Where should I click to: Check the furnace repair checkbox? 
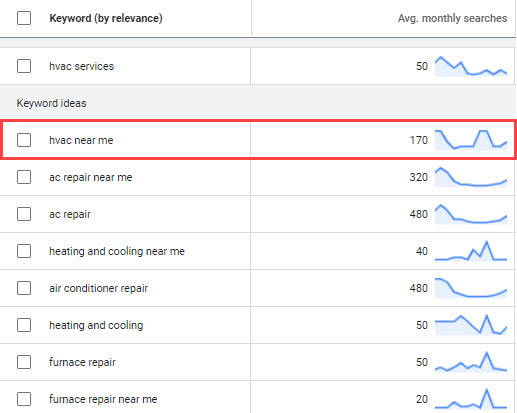click(x=24, y=362)
